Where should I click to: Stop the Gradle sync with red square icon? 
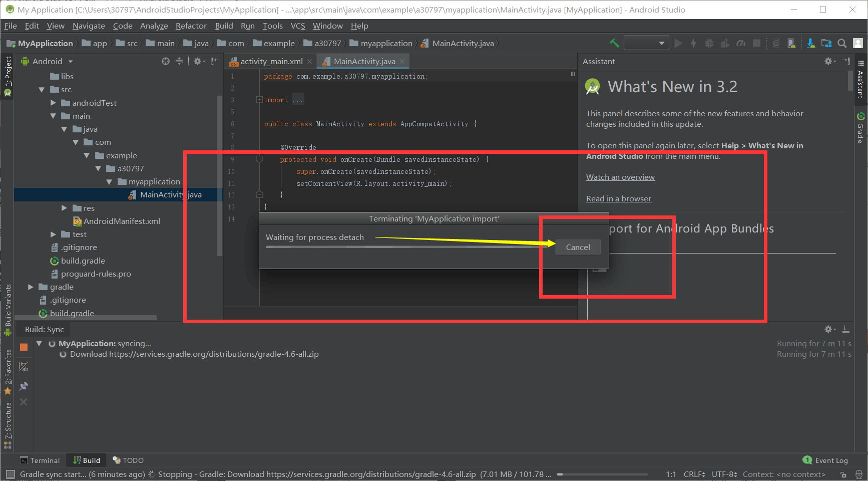point(24,346)
